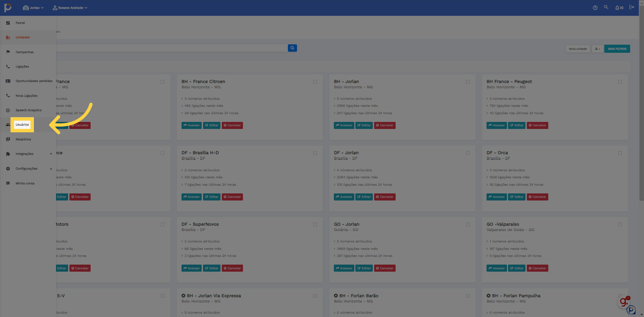Select the DF - Jorlan checkbox
This screenshot has width=644, height=317.
tap(468, 153)
